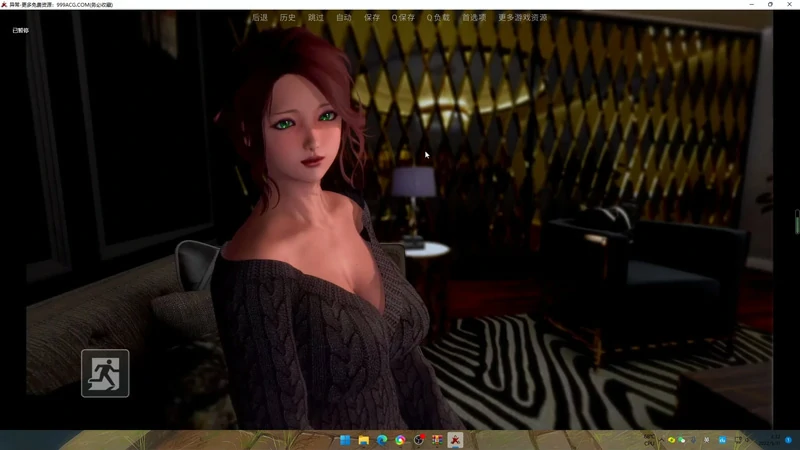The height and width of the screenshot is (450, 800).
Task: Click the running-man exit icon
Action: point(105,373)
